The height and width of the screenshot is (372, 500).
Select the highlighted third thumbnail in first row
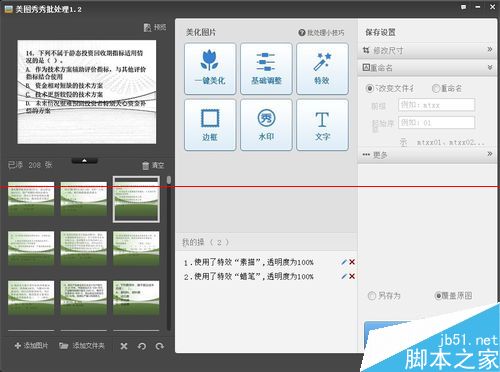[x=136, y=199]
